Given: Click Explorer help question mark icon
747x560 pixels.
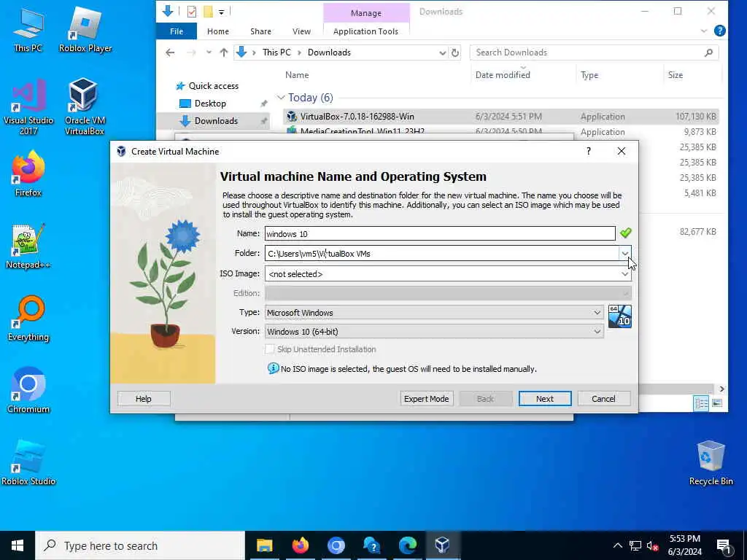Looking at the screenshot, I should coord(720,31).
